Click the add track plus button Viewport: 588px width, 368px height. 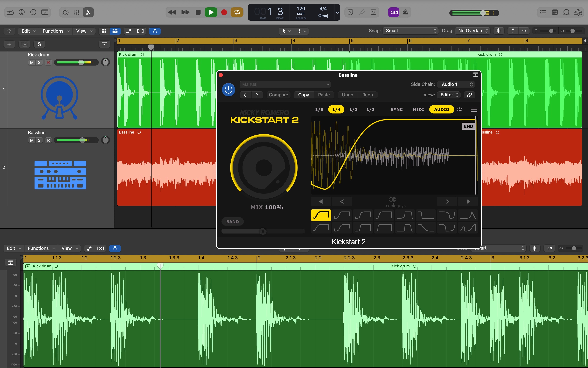pyautogui.click(x=9, y=44)
